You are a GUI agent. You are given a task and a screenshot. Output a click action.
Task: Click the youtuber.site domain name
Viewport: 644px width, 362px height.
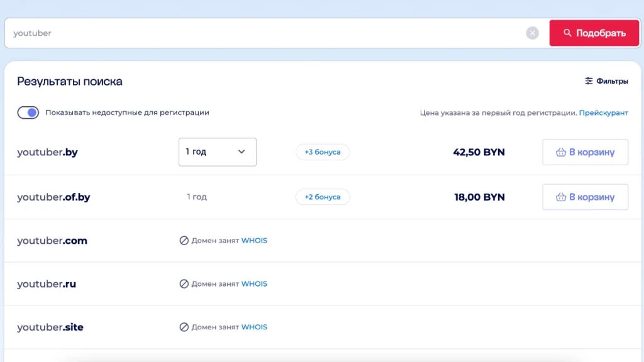[50, 327]
